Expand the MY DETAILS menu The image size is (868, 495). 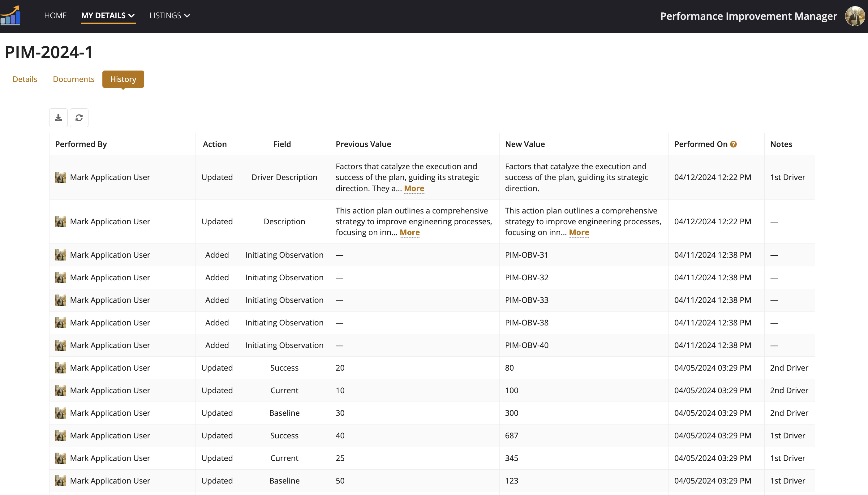(108, 16)
